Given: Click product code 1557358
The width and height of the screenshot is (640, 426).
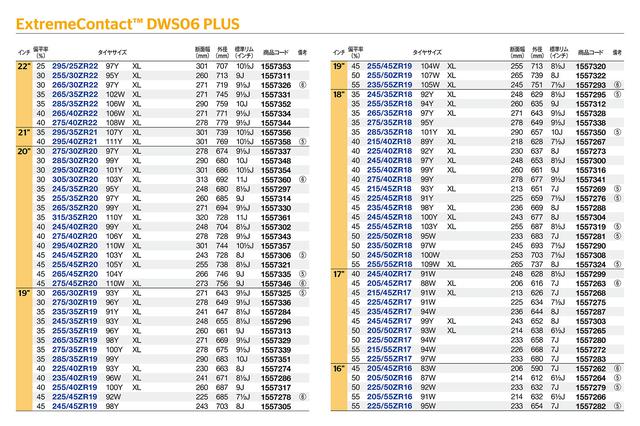Looking at the screenshot, I should [x=276, y=142].
